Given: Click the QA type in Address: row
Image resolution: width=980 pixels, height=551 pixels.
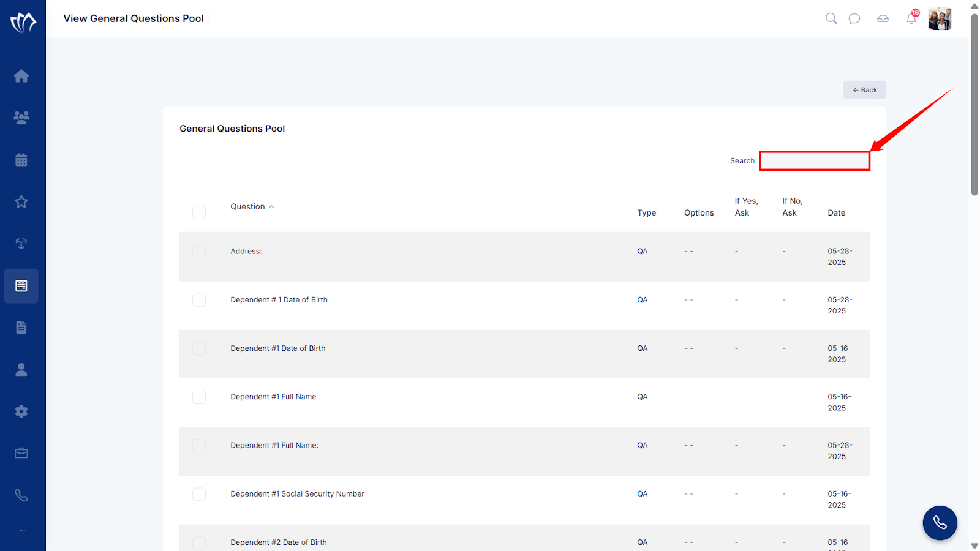Looking at the screenshot, I should [643, 252].
